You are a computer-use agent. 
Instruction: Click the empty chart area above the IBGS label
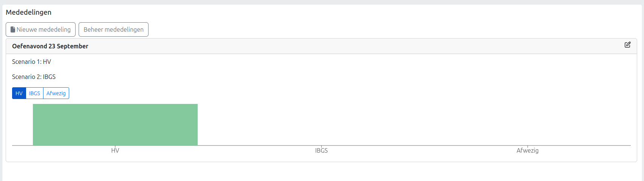321,125
